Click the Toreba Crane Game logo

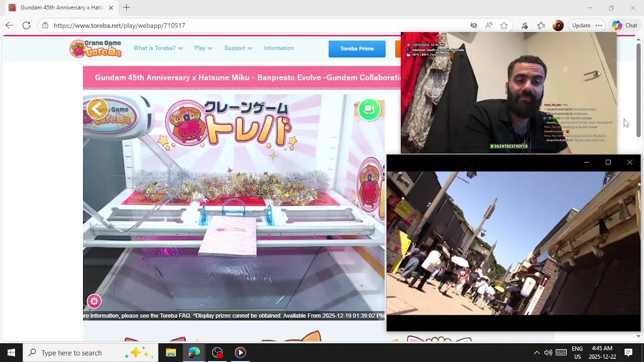click(x=96, y=48)
